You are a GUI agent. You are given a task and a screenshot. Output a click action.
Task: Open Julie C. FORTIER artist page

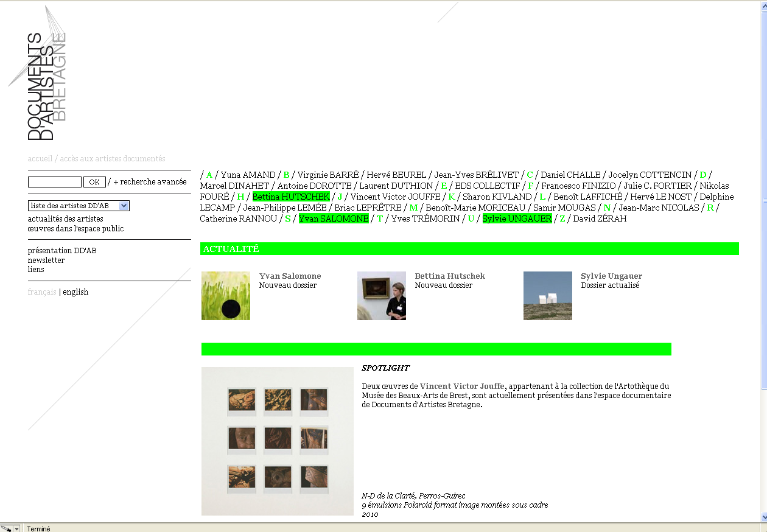[x=657, y=186]
